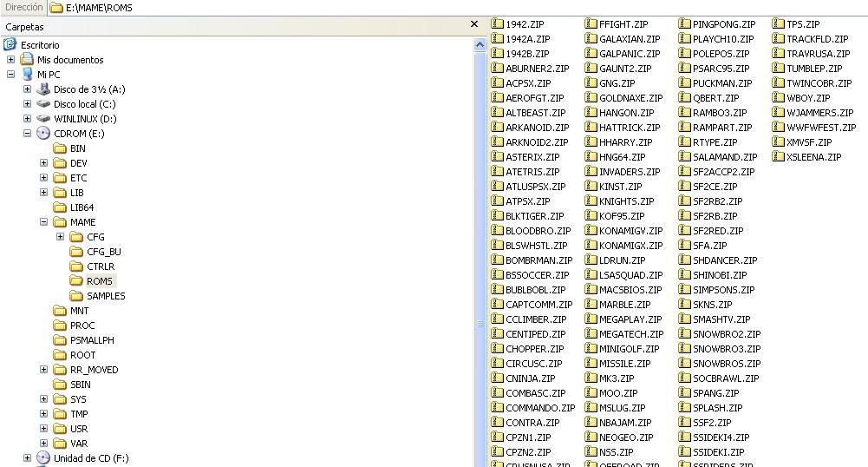Select the LIB64 folder in tree
Viewport: 868px width, 467px height.
pos(82,207)
